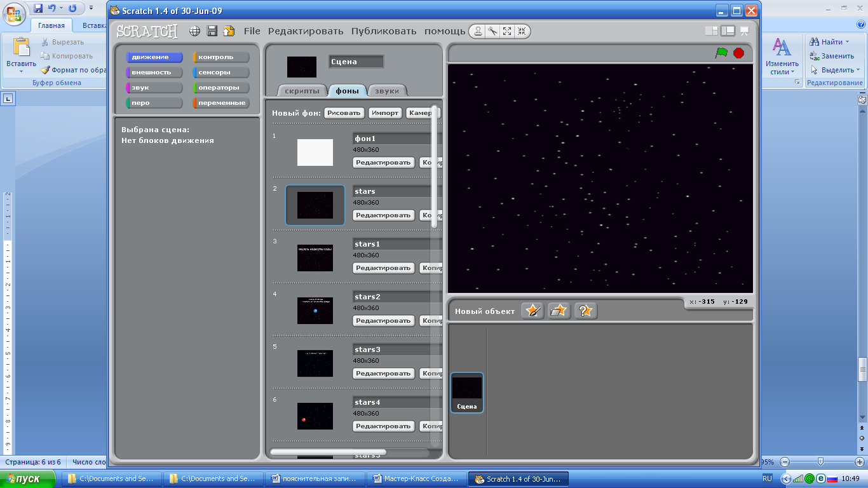The image size is (868, 488).
Task: Click the Рисовать new background button
Action: pyautogui.click(x=344, y=113)
